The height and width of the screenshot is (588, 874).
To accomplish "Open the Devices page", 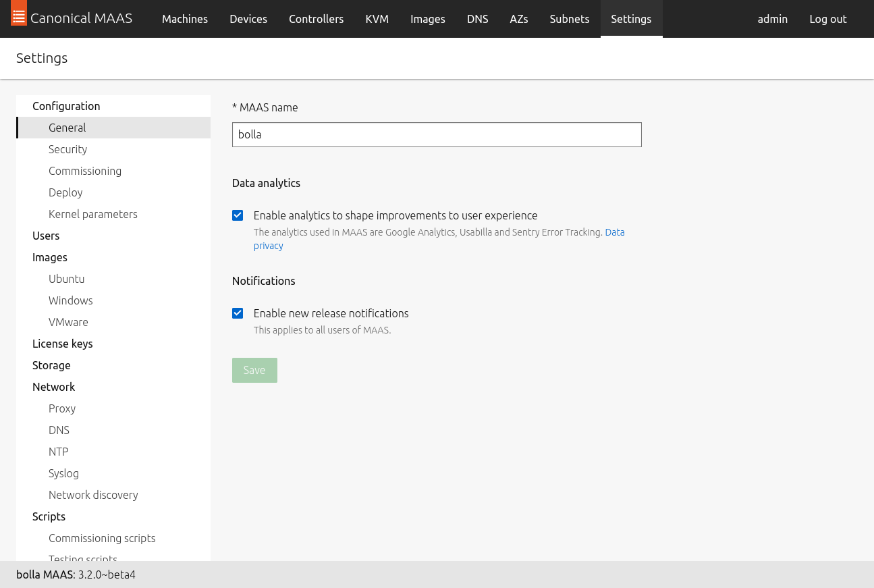I will click(248, 19).
